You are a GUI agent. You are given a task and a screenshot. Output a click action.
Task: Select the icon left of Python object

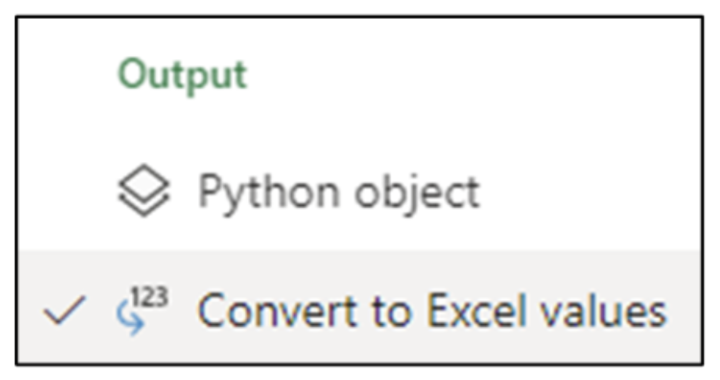point(144,190)
